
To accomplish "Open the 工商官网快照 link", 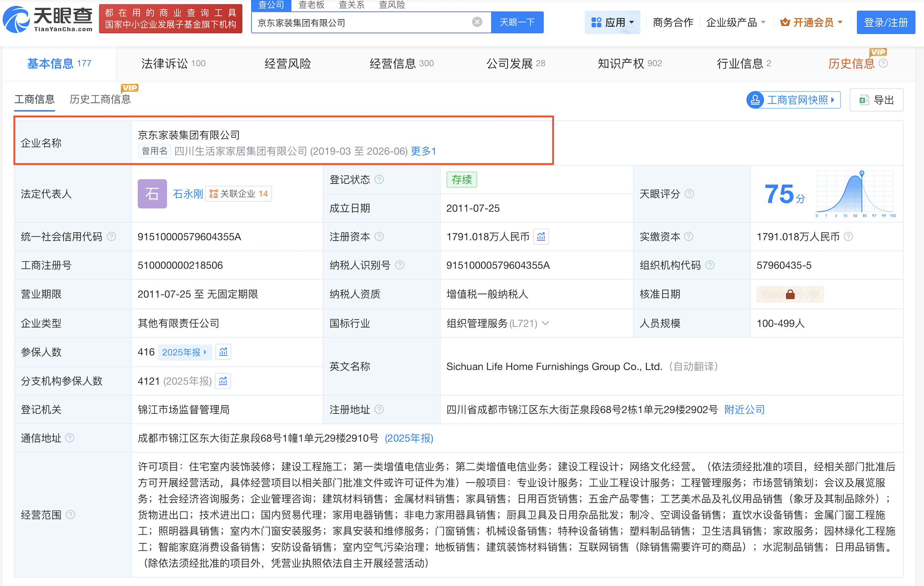I will coord(794,100).
